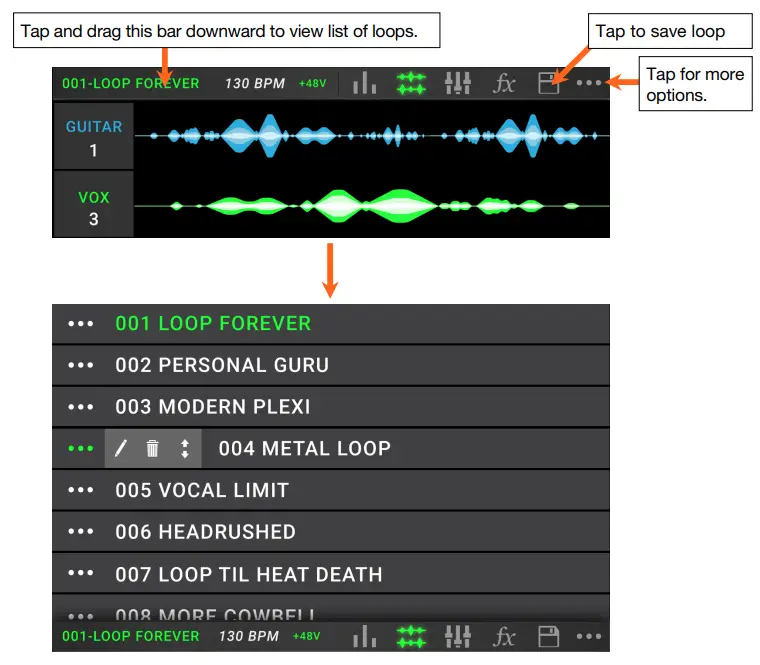Tap the save loop disk icon in top bar

[549, 83]
